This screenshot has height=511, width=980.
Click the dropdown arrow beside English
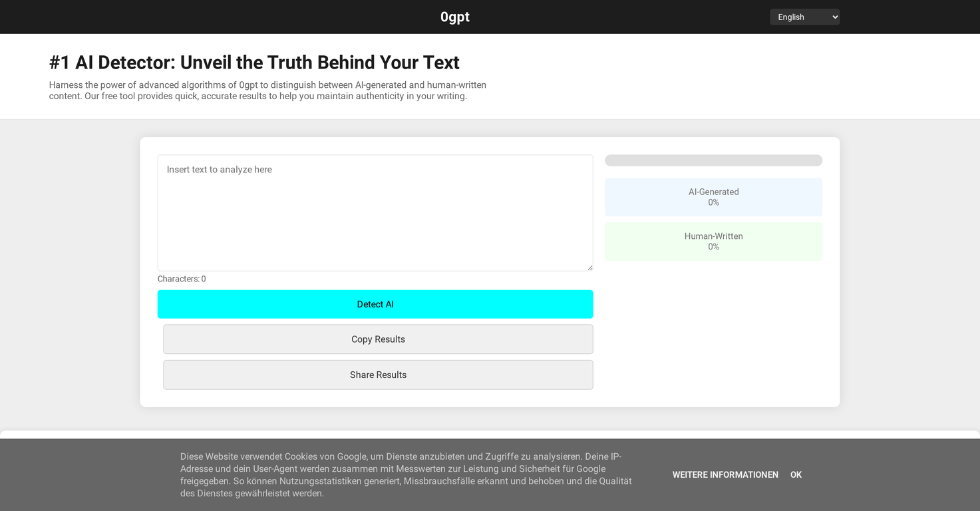pos(835,17)
